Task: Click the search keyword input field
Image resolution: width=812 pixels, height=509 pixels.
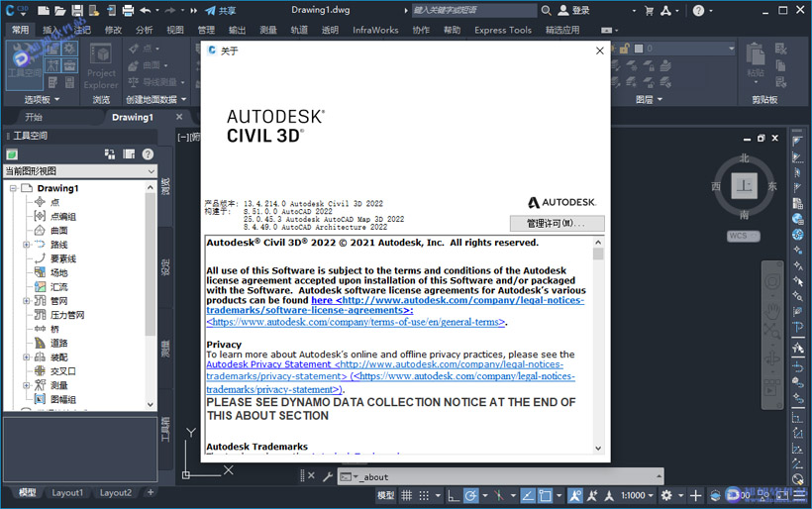Action: click(x=473, y=10)
